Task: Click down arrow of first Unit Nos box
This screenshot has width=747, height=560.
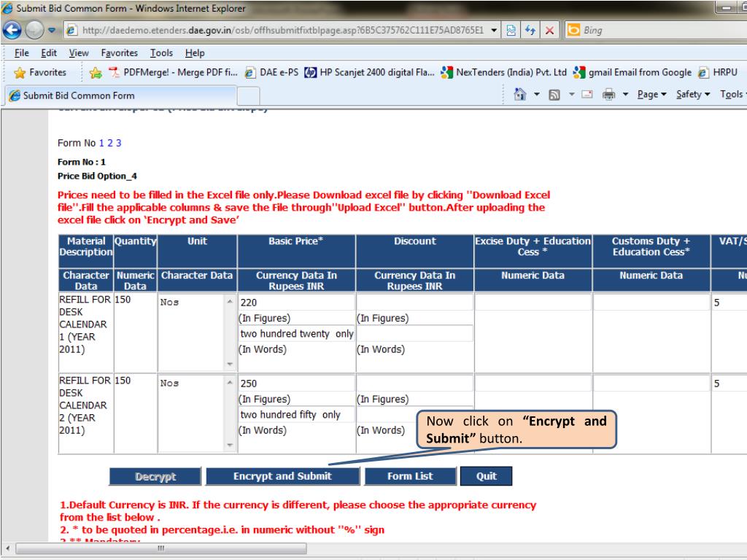Action: coord(230,364)
